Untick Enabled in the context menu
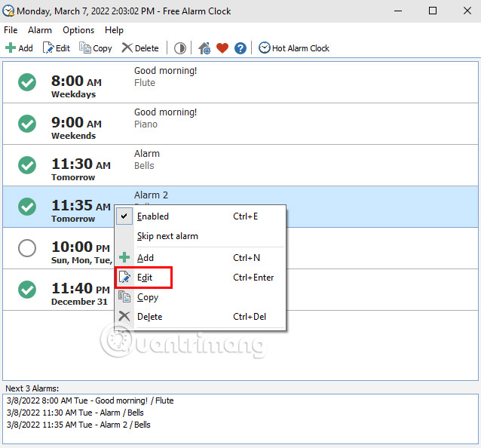481x448 pixels. coord(152,216)
